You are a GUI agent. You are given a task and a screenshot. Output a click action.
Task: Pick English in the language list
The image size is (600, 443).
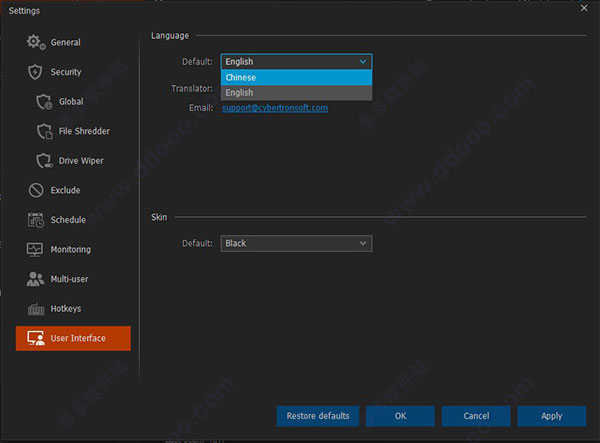[296, 93]
